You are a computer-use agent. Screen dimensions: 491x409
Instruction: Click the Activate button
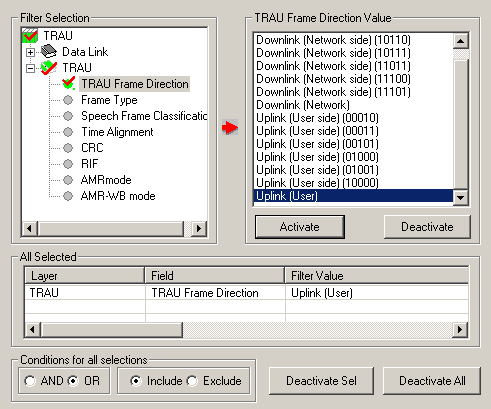click(300, 227)
